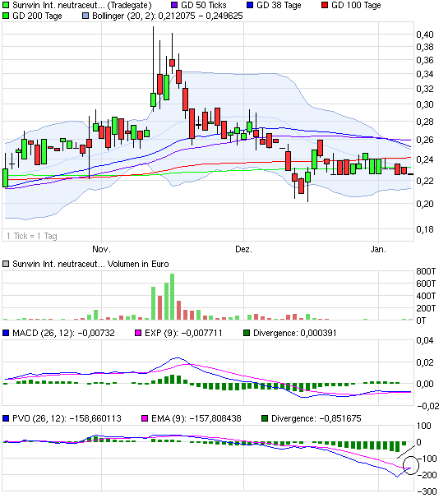Select the 'GD 200 Tage' legend label
The height and width of the screenshot is (498, 448).
(x=37, y=16)
